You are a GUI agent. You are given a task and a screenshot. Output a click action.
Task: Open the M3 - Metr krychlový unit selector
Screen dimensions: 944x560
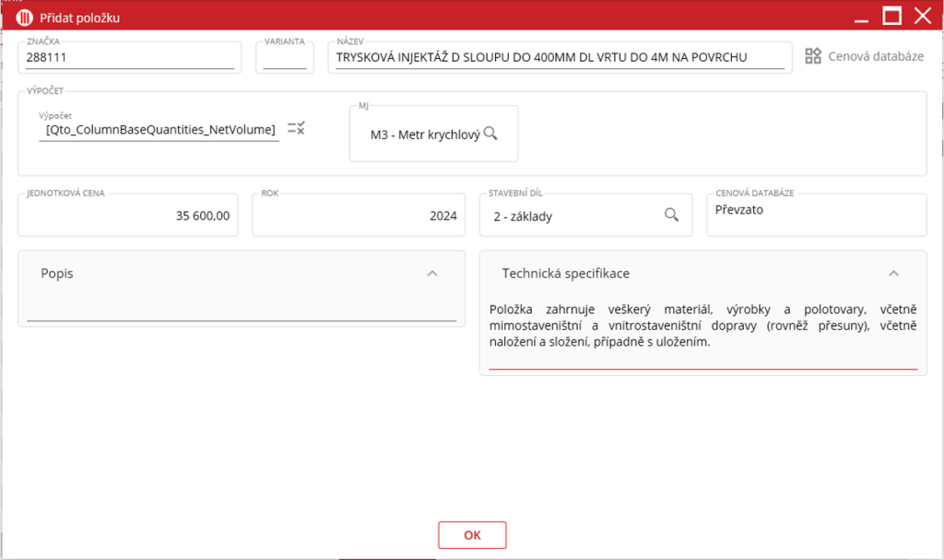[425, 134]
